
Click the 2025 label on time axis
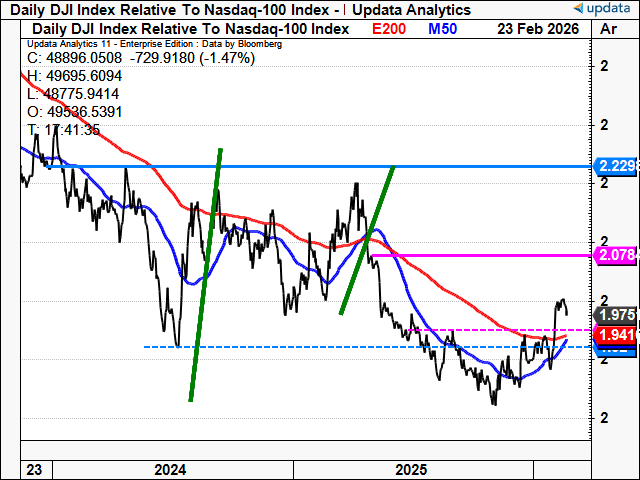[412, 469]
